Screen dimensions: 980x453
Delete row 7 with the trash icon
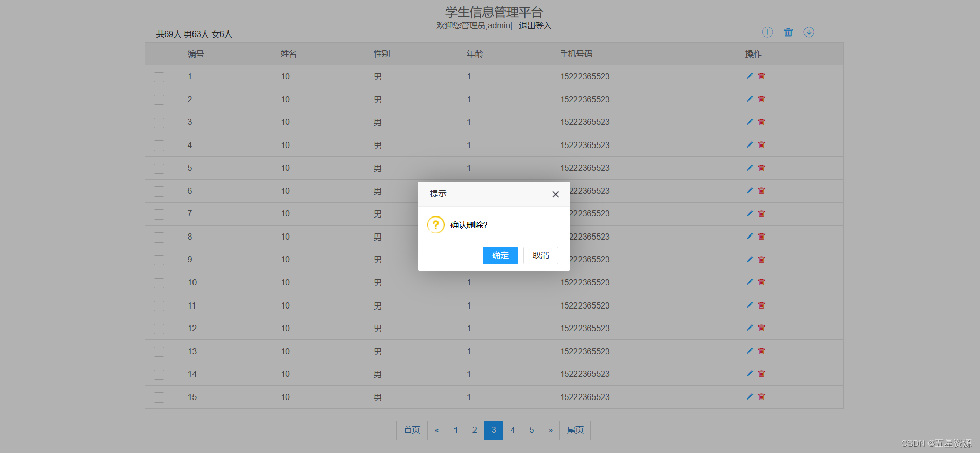pyautogui.click(x=762, y=213)
